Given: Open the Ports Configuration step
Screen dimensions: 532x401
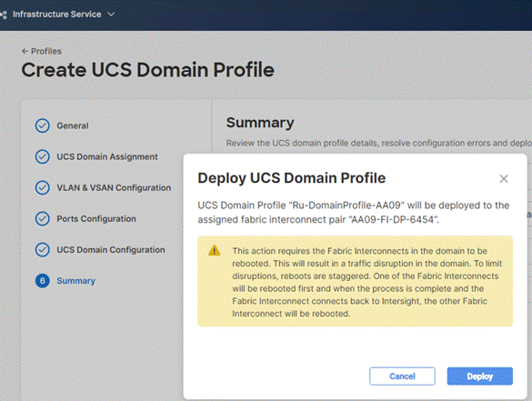Looking at the screenshot, I should (x=96, y=219).
